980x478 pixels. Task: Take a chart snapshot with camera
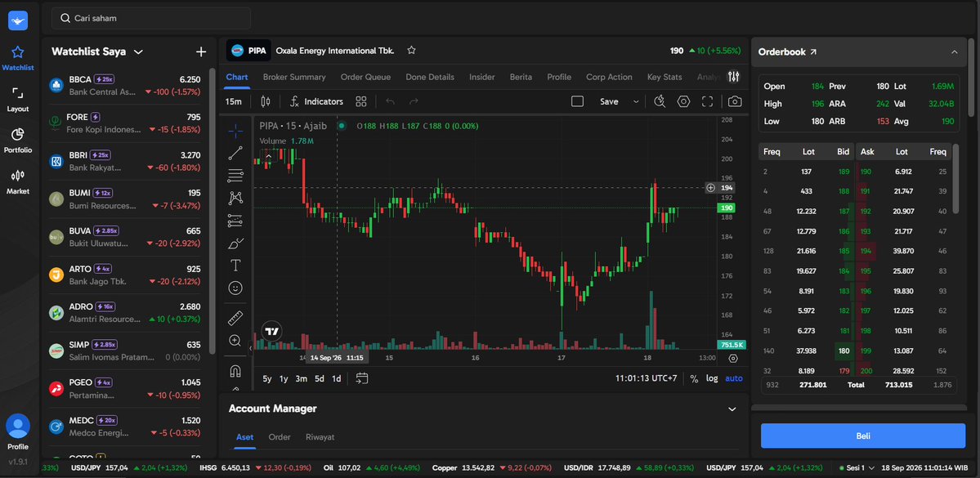tap(735, 101)
